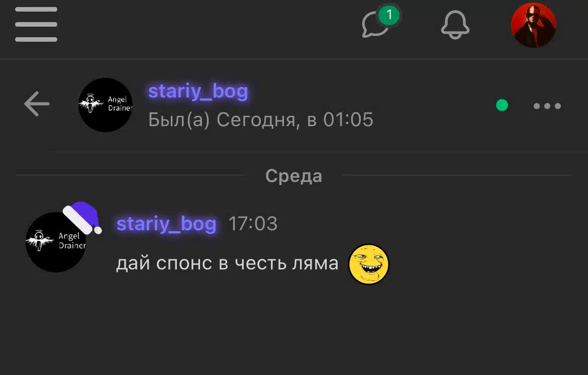Click the purple Santa hat decoration
The image size is (588, 375).
click(x=82, y=218)
